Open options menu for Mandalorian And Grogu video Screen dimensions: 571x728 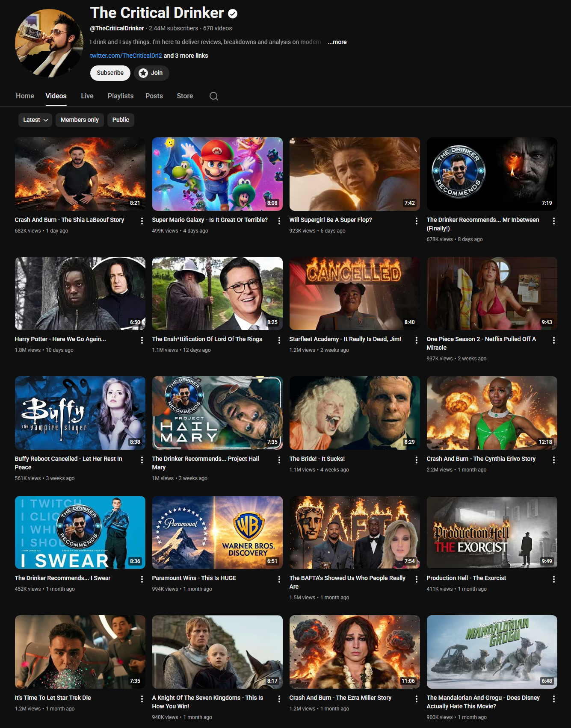(554, 699)
